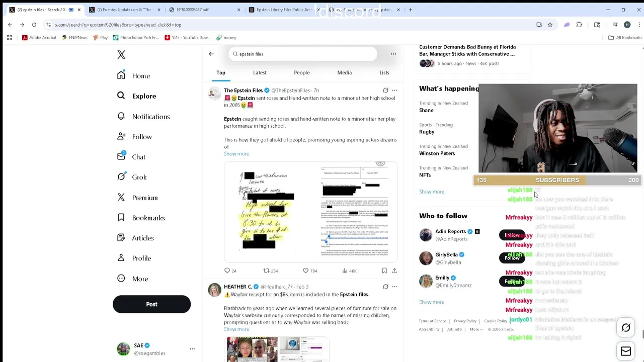This screenshot has width=644, height=362.
Task: Open more menu on HEATHER C. post
Action: (394, 287)
